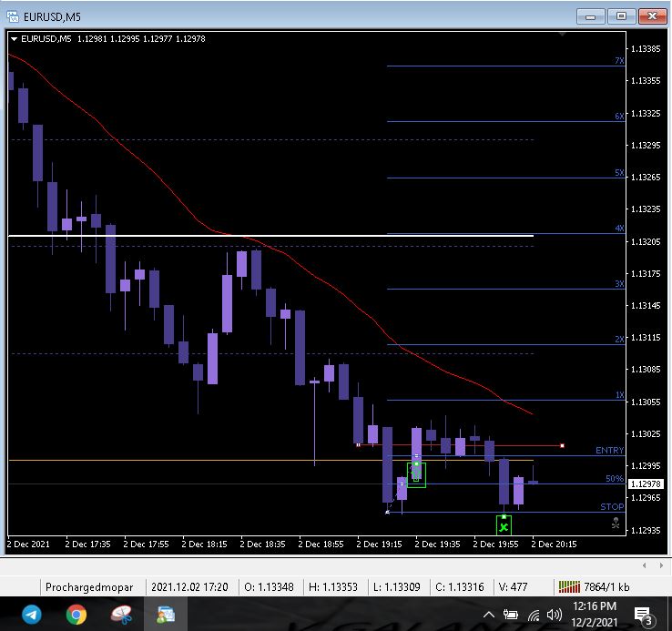The width and height of the screenshot is (672, 631).
Task: Click the ENTRY level label
Action: pos(609,450)
